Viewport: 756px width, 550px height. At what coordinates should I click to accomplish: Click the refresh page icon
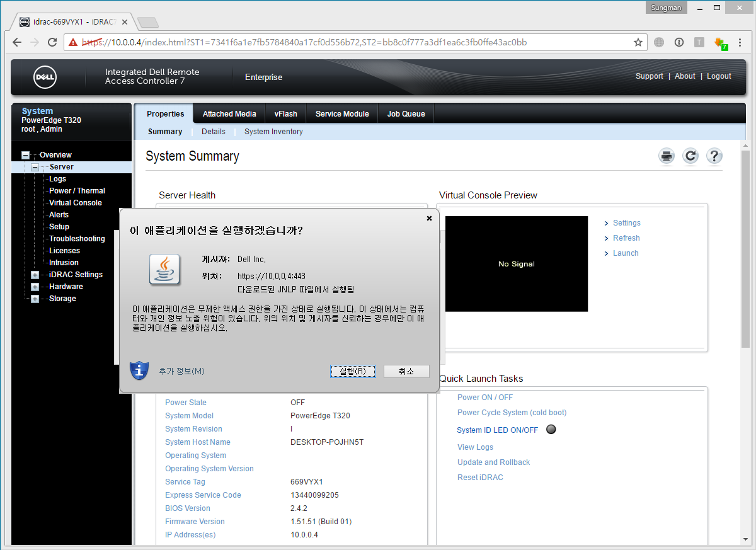click(690, 156)
